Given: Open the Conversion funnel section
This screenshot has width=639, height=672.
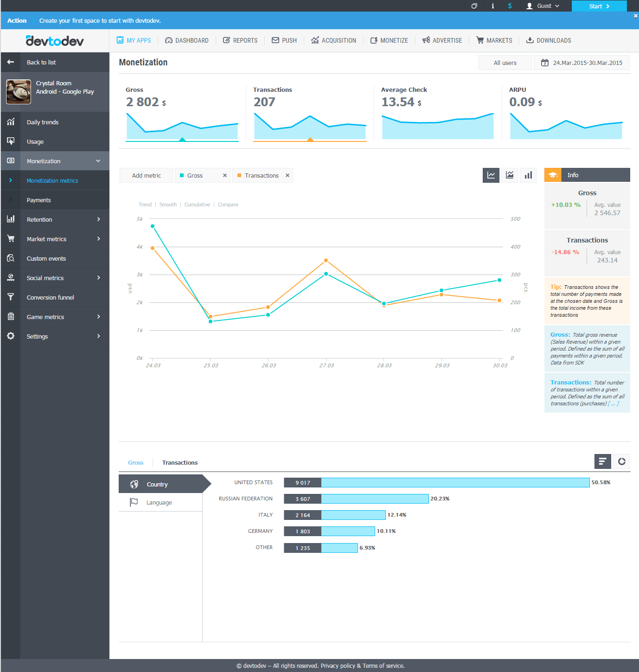Looking at the screenshot, I should coord(55,297).
